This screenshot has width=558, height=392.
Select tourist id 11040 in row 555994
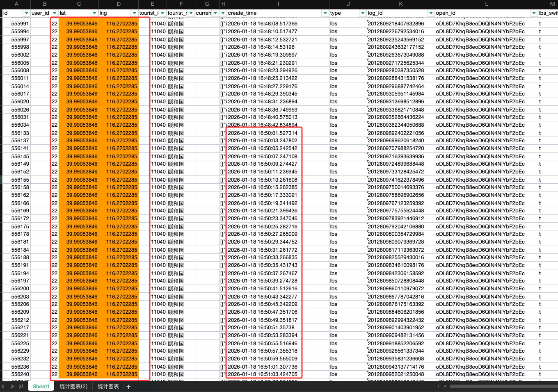click(x=153, y=32)
